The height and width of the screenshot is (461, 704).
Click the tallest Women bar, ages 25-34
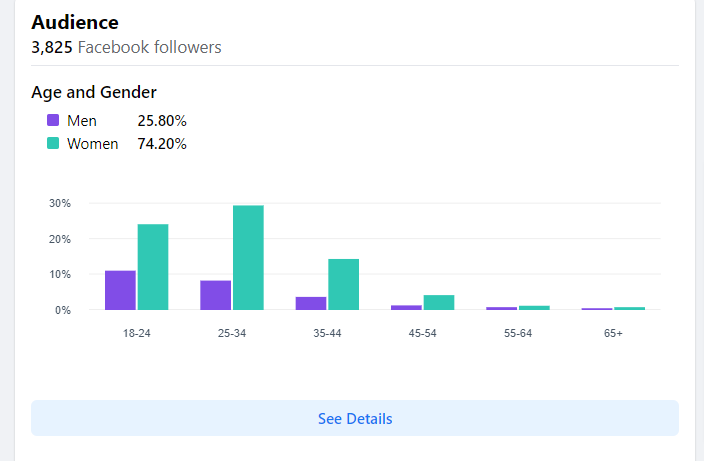tap(248, 258)
